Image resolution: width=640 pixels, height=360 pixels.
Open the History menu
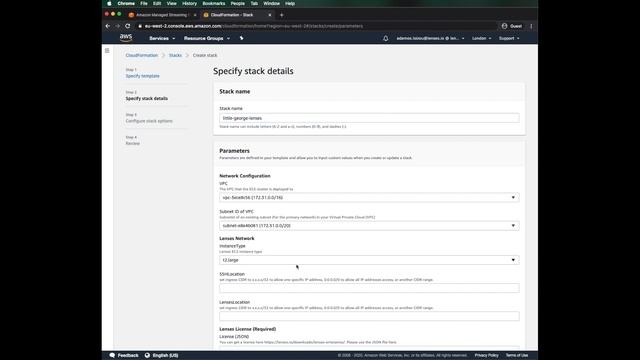coord(189,3)
